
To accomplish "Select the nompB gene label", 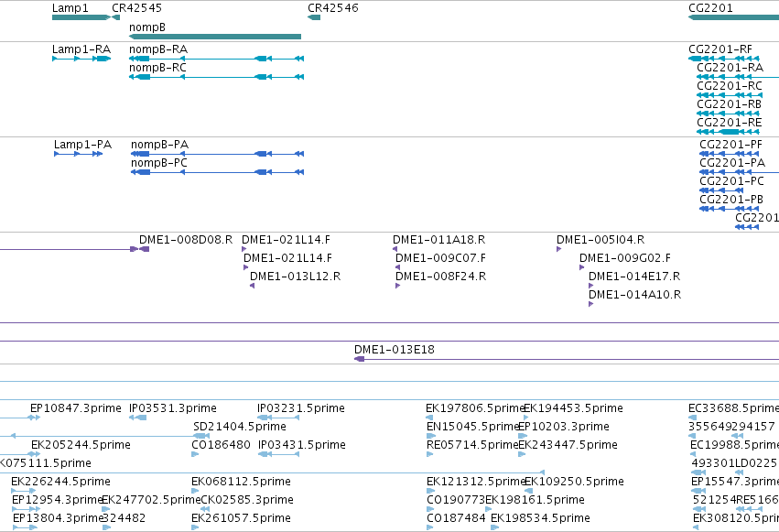I will coord(147,27).
